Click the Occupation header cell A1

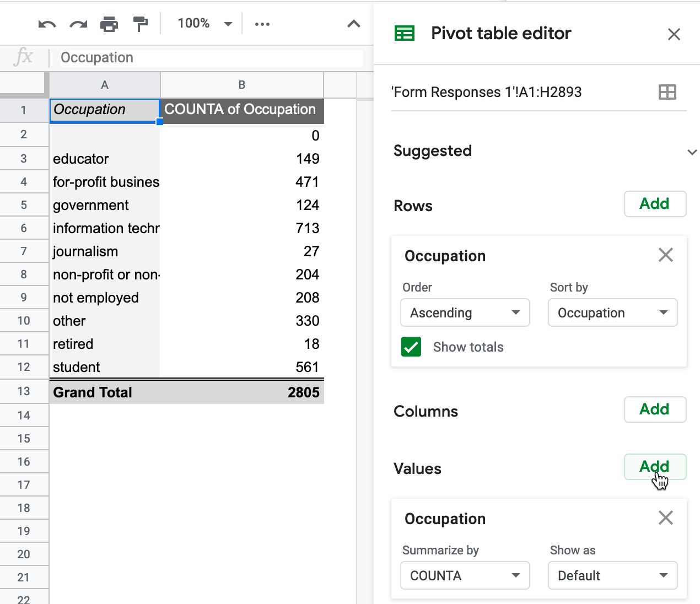(105, 110)
